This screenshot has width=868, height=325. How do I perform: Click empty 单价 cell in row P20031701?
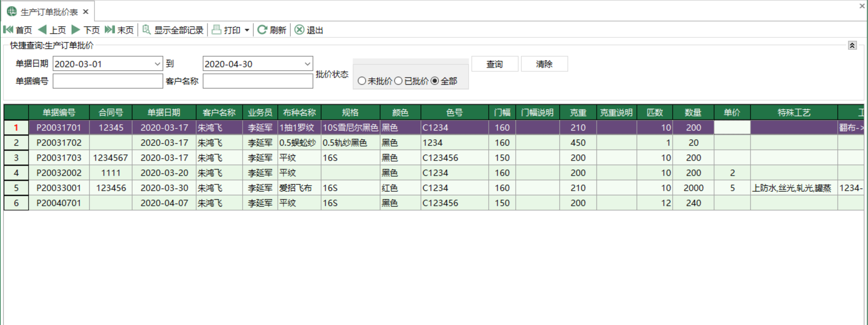coord(732,127)
